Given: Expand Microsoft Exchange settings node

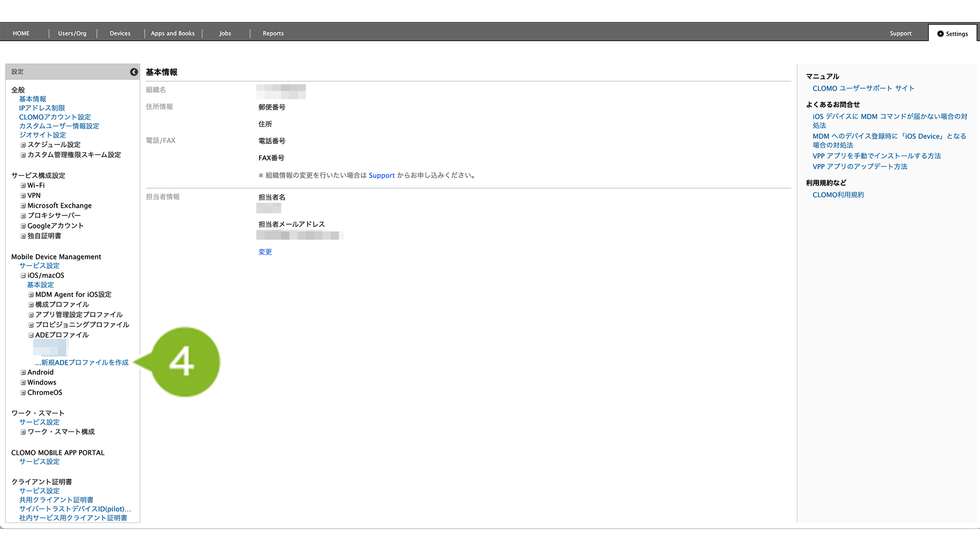Looking at the screenshot, I should pyautogui.click(x=23, y=206).
